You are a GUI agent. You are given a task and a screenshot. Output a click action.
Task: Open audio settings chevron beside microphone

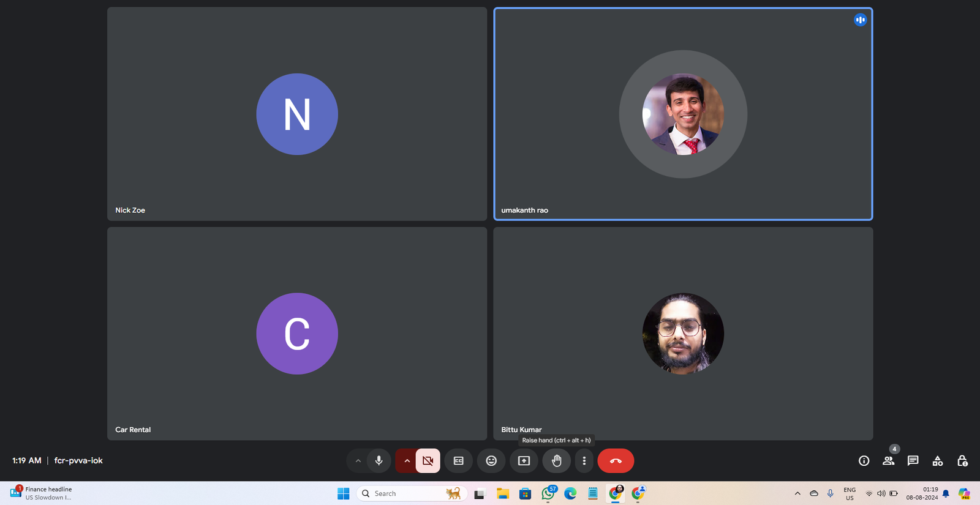[x=358, y=461]
